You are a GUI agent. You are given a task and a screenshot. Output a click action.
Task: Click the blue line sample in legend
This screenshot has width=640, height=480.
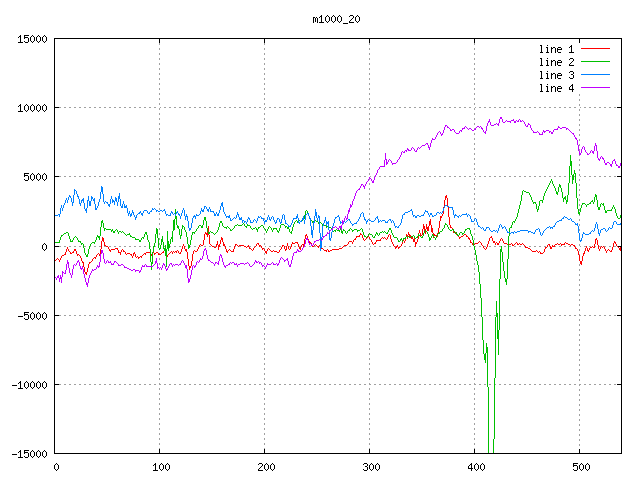[x=595, y=75]
